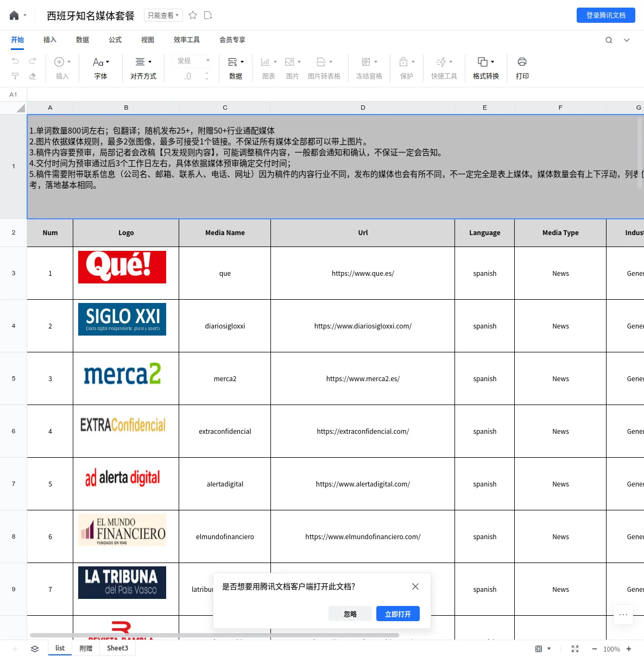
Task: Expand the arrow next to the home icon
Action: click(25, 15)
